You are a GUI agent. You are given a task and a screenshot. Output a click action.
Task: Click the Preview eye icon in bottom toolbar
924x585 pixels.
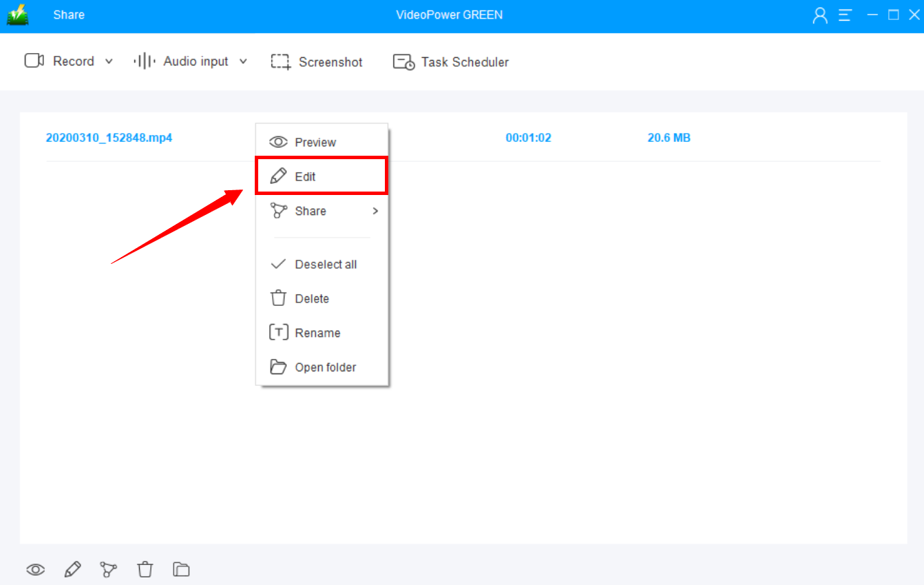coord(35,569)
